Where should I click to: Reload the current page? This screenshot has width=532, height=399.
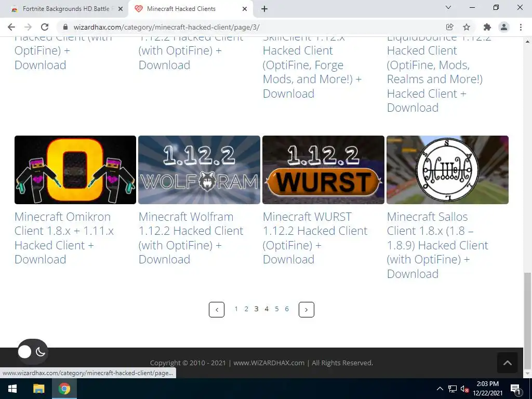[x=45, y=27]
